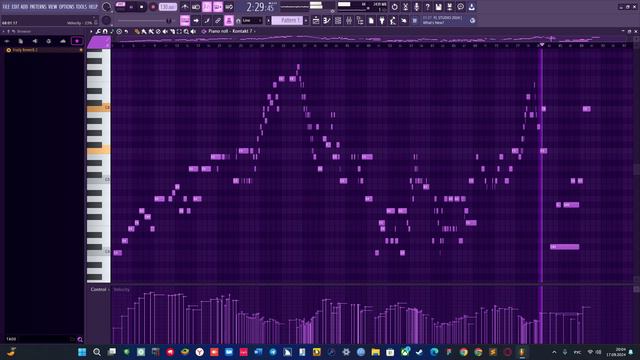The height and width of the screenshot is (360, 640).
Task: Open the FILE menu
Action: 6,7
